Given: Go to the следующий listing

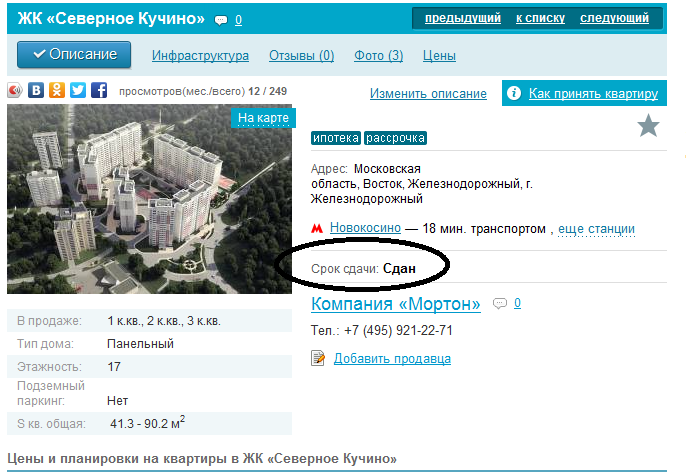Looking at the screenshot, I should (x=614, y=18).
